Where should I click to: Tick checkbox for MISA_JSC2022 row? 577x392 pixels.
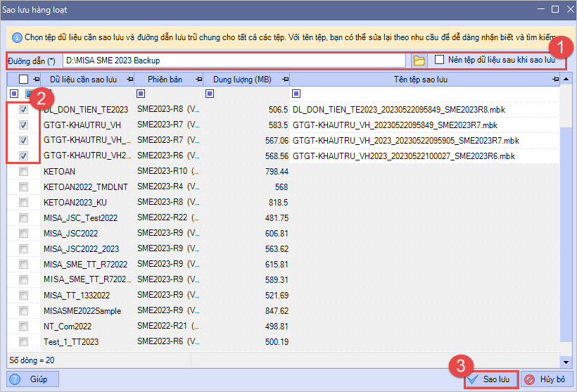click(x=24, y=233)
